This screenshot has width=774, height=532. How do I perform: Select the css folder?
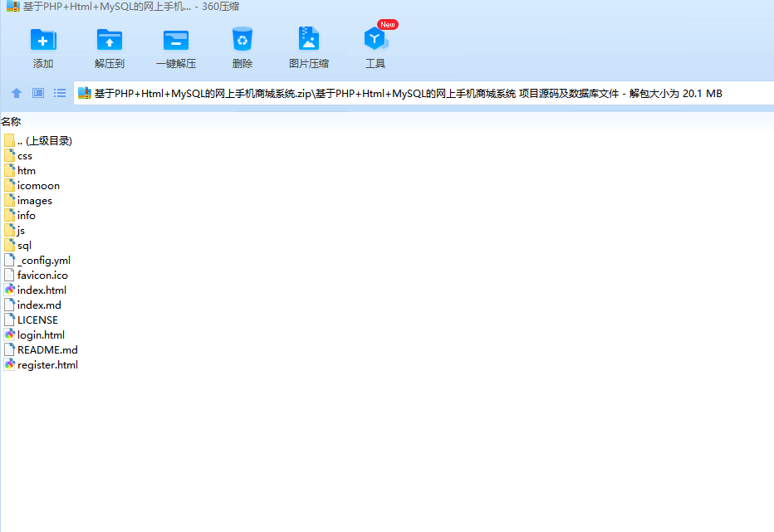click(18, 156)
